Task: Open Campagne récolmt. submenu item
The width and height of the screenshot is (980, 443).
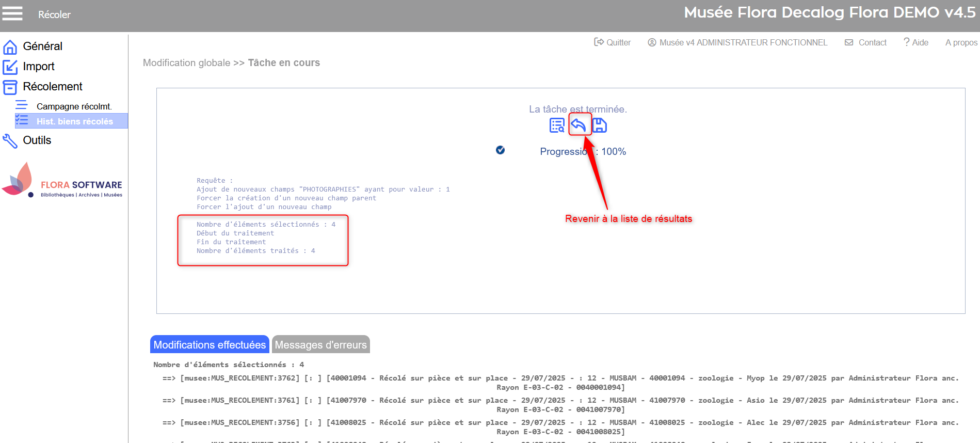Action: click(x=74, y=106)
